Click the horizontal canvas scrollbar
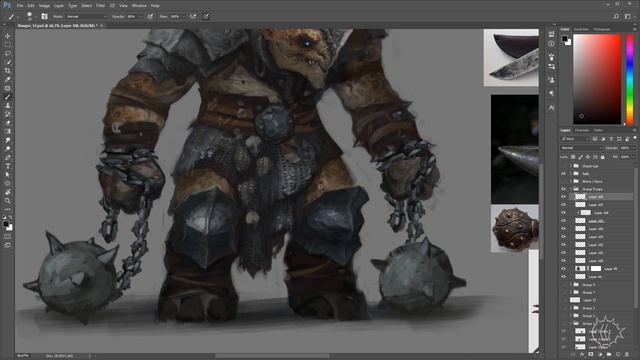 pyautogui.click(x=272, y=356)
